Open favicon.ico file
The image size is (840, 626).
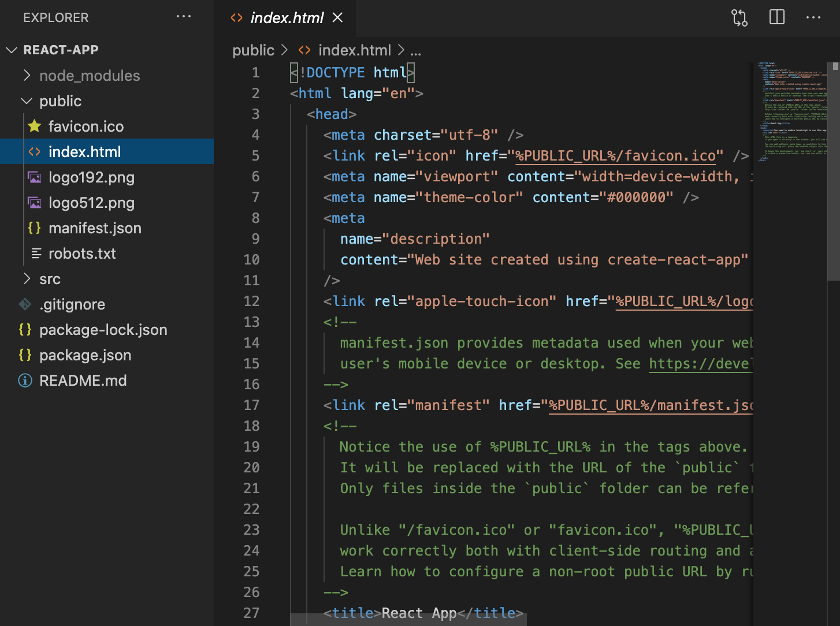(x=86, y=126)
